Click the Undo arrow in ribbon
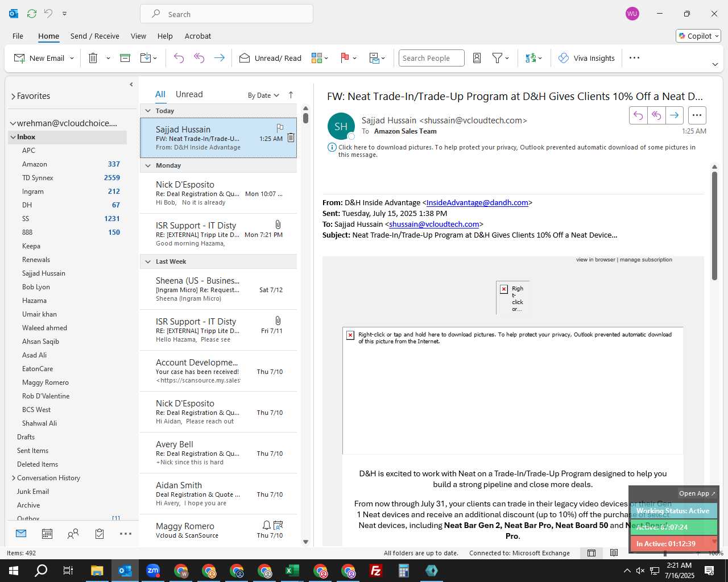728x582 pixels. pos(179,58)
